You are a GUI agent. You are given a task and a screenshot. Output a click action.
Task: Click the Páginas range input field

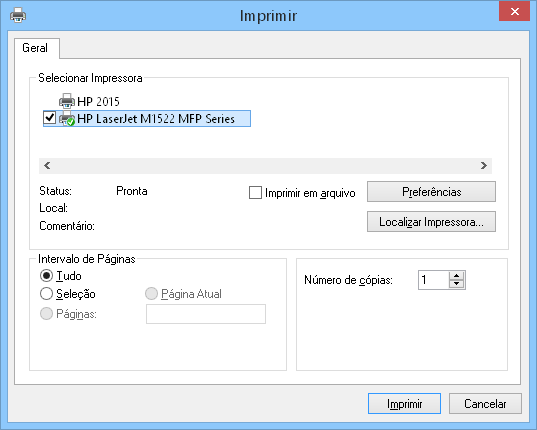coord(206,314)
